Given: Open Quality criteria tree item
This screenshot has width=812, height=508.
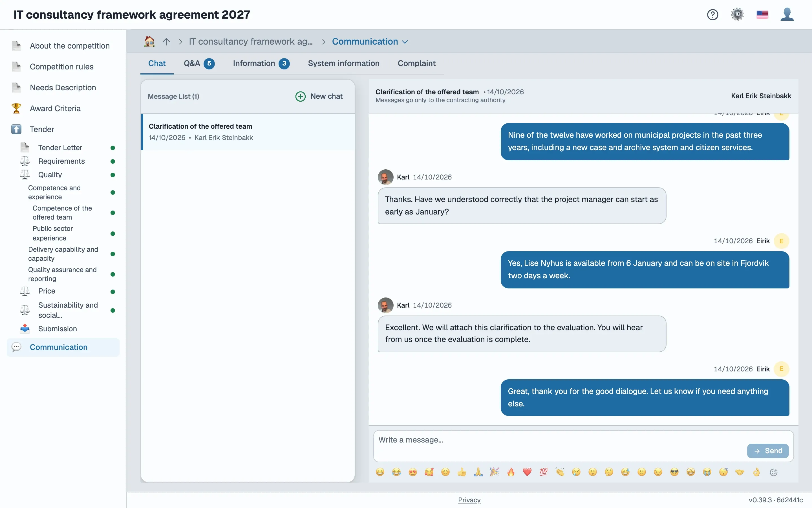Looking at the screenshot, I should coord(50,175).
